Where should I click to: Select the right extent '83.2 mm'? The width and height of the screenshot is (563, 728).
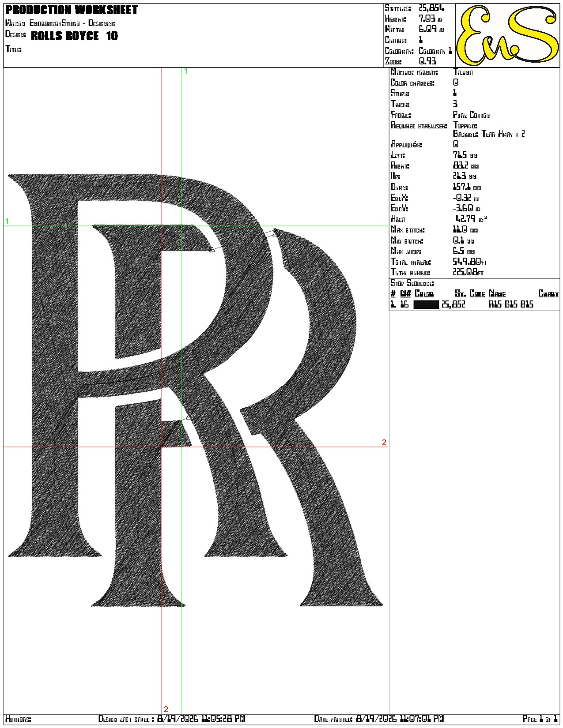466,166
